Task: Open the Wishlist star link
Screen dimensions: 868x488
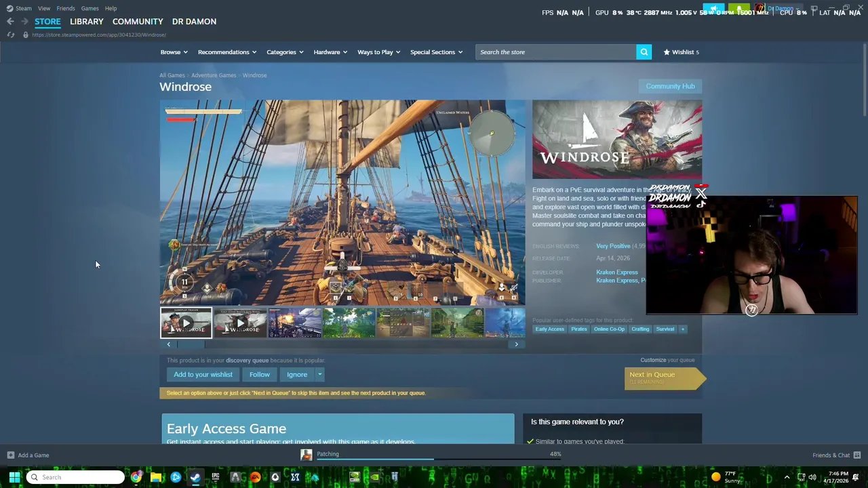Action: tap(681, 52)
